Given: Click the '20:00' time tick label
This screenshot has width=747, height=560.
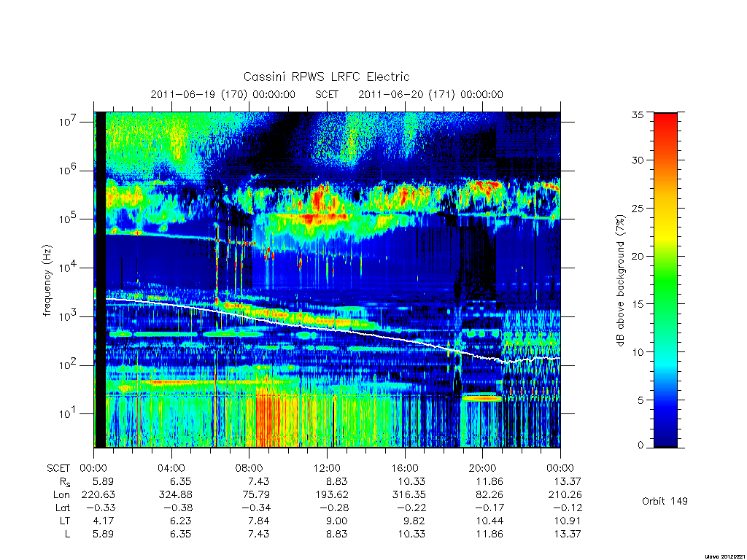Looking at the screenshot, I should point(483,468).
